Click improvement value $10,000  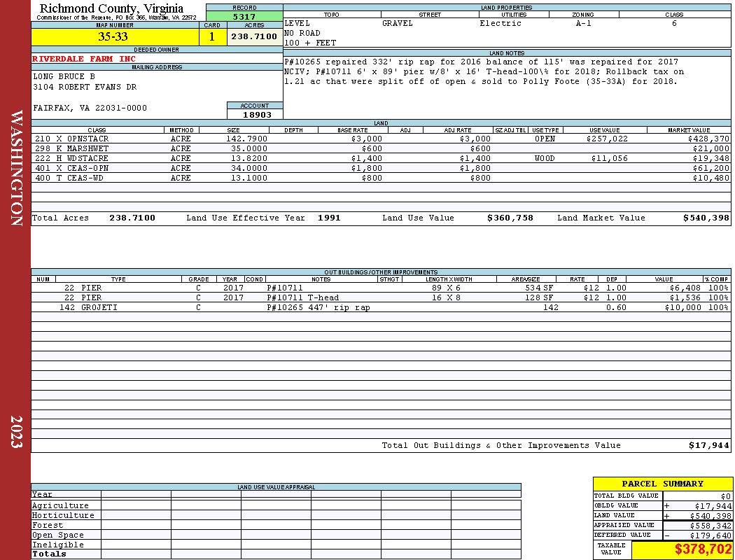[x=682, y=307]
